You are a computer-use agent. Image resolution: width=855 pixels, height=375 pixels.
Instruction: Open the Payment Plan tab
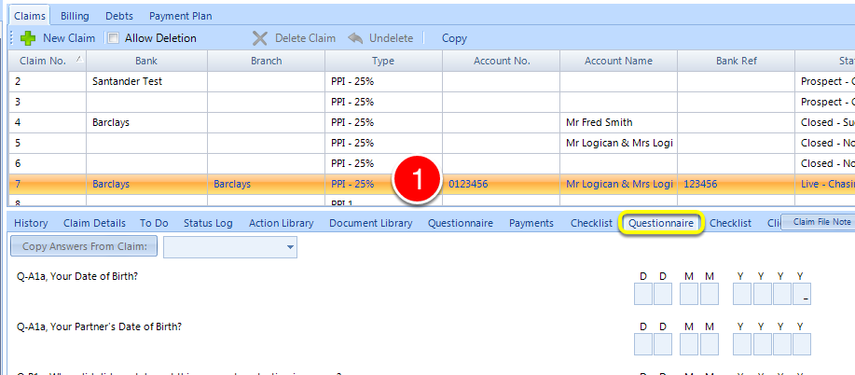tap(180, 16)
